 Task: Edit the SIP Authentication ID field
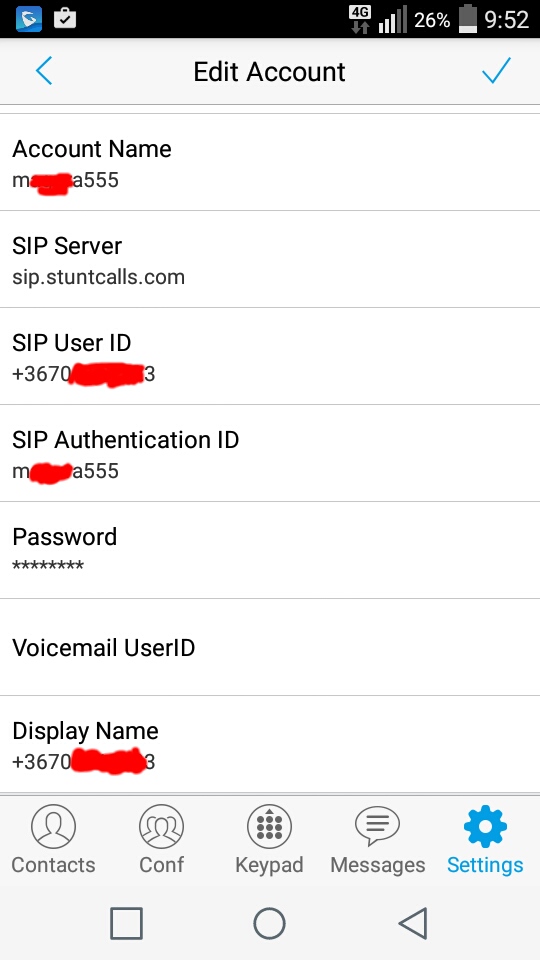[x=270, y=453]
